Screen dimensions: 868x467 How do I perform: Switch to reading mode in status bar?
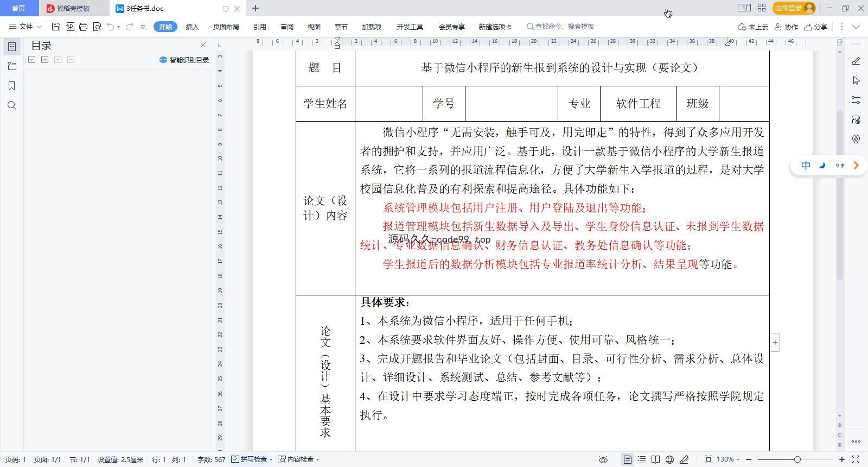pos(655,459)
